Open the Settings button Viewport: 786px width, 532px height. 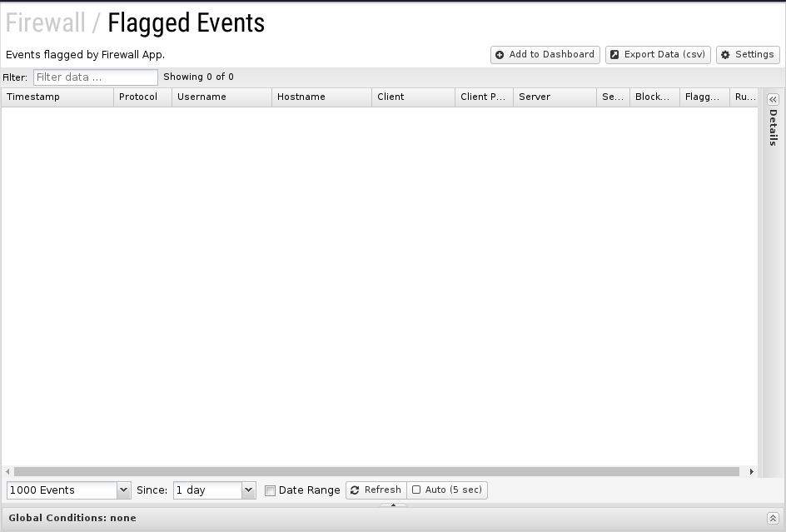tap(748, 55)
